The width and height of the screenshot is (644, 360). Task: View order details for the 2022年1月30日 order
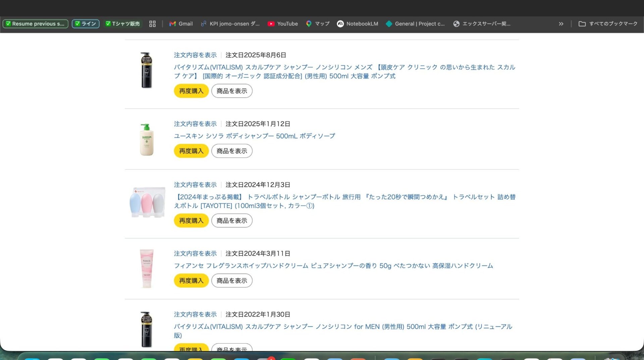(x=195, y=315)
